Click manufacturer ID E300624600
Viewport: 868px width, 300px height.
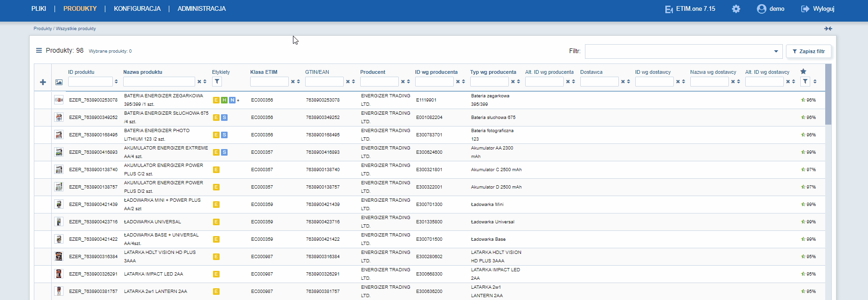[x=429, y=152]
